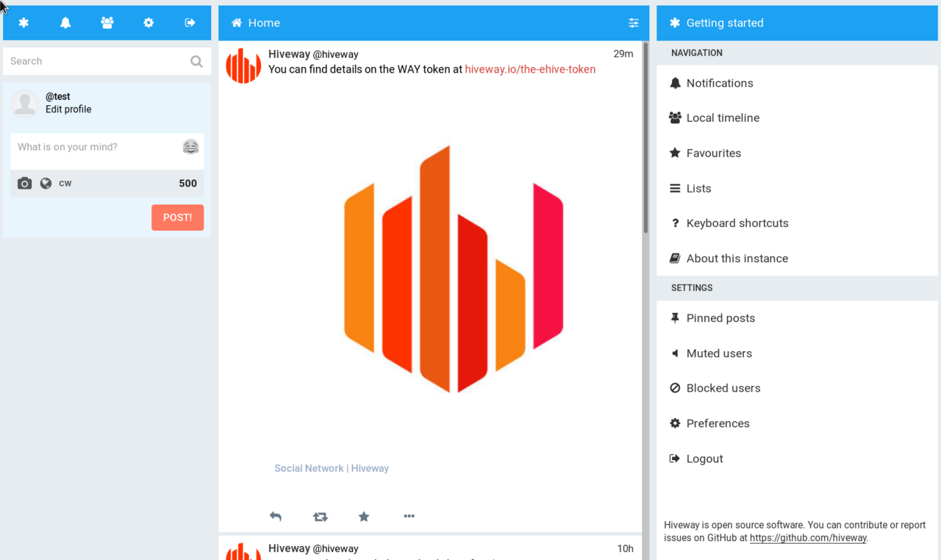The height and width of the screenshot is (560, 941).
Task: Open the emoji picker in compose box
Action: point(190,147)
